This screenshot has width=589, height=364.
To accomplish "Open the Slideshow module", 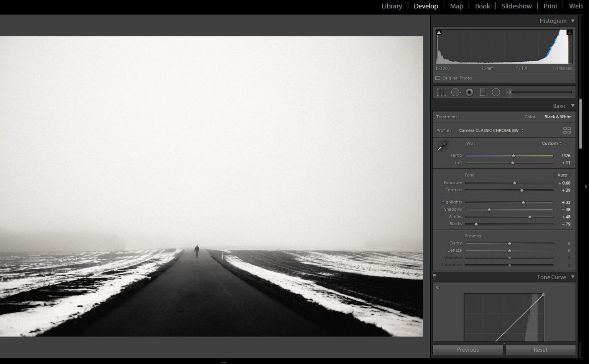I will [x=516, y=6].
